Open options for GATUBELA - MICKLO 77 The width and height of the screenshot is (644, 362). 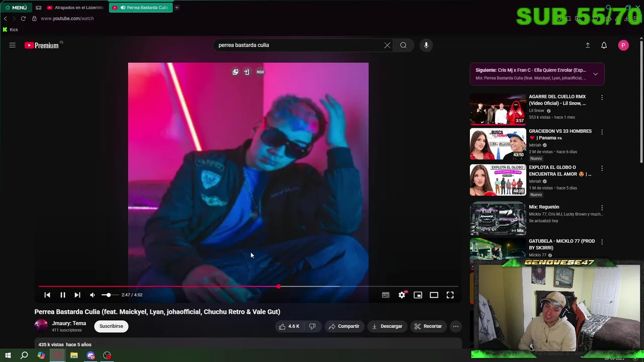point(602,242)
